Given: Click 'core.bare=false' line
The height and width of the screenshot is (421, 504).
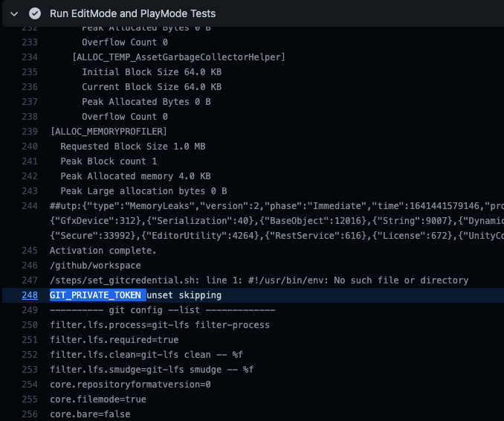Looking at the screenshot, I should coord(90,414).
